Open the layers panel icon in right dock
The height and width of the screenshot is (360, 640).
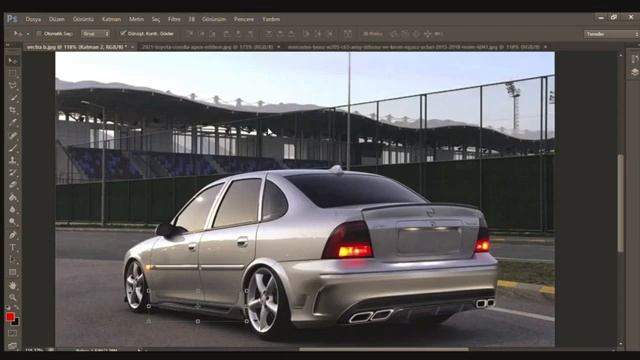(635, 72)
